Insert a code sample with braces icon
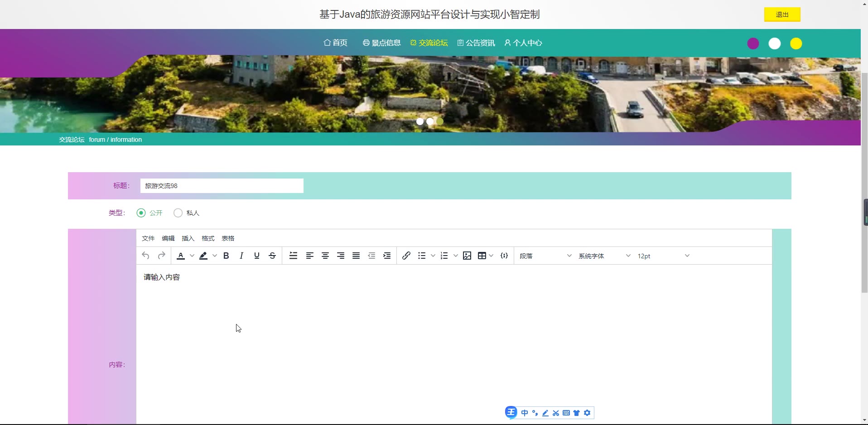Image resolution: width=868 pixels, height=425 pixels. click(x=504, y=256)
